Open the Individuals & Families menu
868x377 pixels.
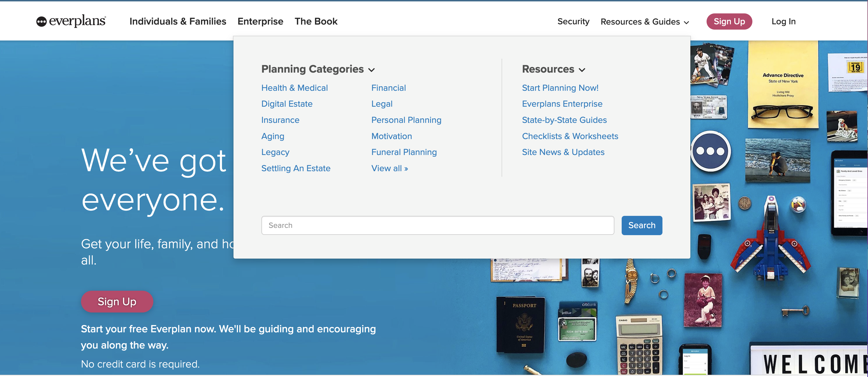178,21
